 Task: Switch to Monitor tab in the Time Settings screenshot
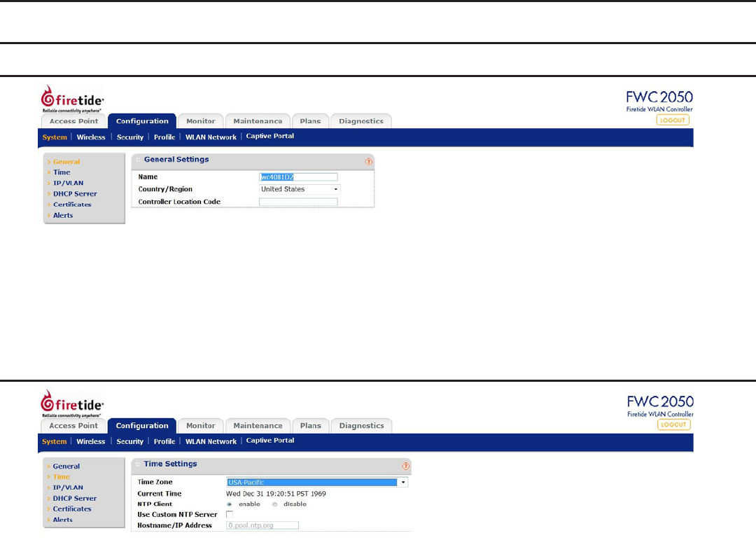(201, 426)
